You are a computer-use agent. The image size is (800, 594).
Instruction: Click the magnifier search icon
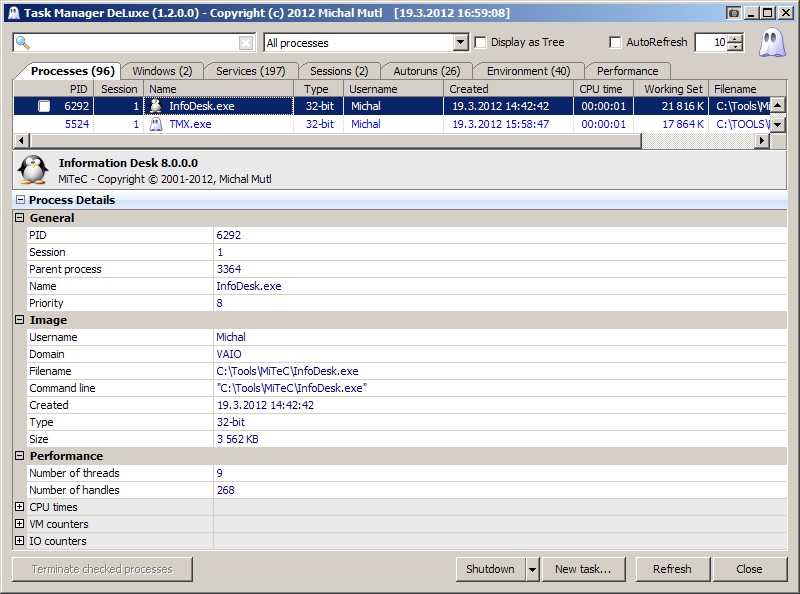pyautogui.click(x=22, y=43)
